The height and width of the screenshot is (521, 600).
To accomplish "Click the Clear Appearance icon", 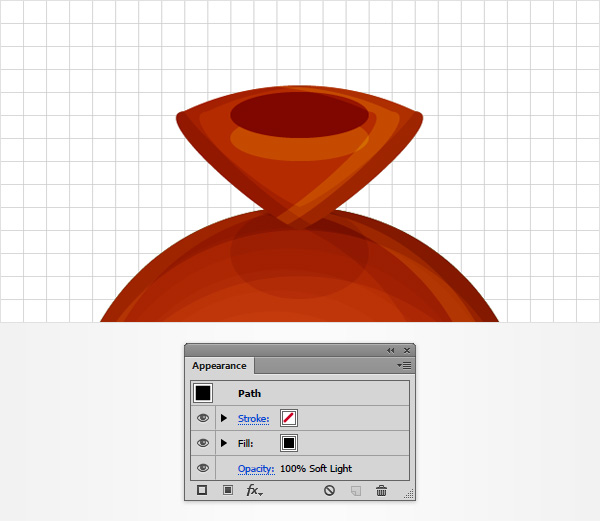I will pyautogui.click(x=329, y=490).
